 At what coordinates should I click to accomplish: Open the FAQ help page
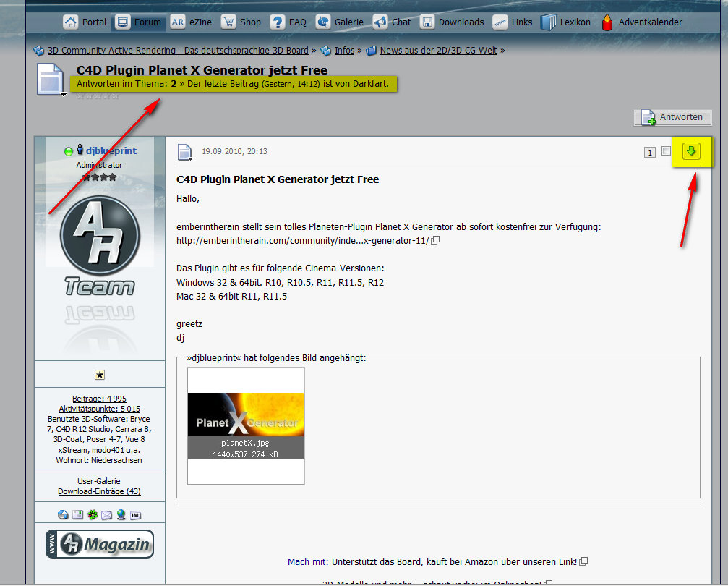pyautogui.click(x=288, y=22)
